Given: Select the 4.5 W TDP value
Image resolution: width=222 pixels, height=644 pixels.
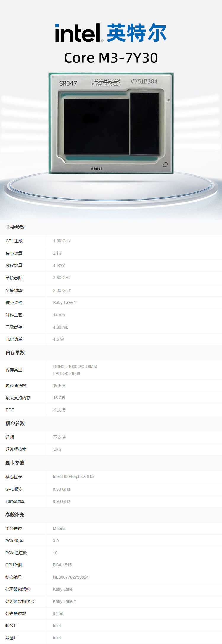Looking at the screenshot, I should (x=59, y=339).
